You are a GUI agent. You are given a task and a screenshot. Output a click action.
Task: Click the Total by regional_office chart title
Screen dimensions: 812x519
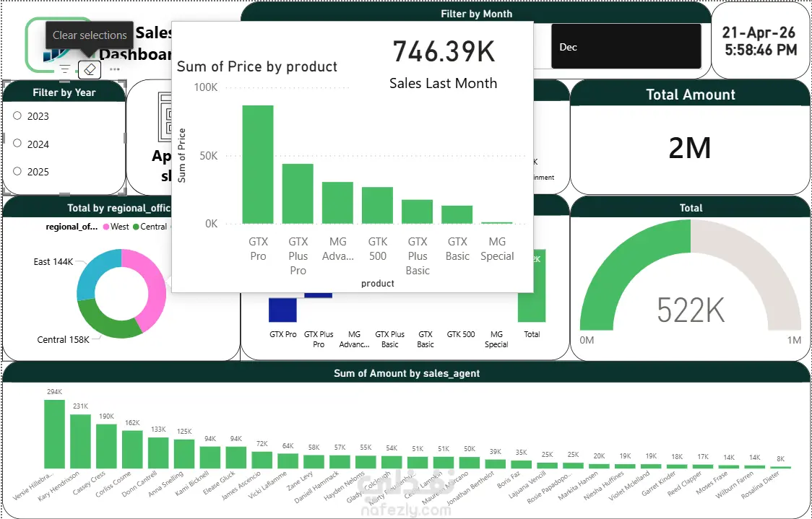click(x=118, y=208)
